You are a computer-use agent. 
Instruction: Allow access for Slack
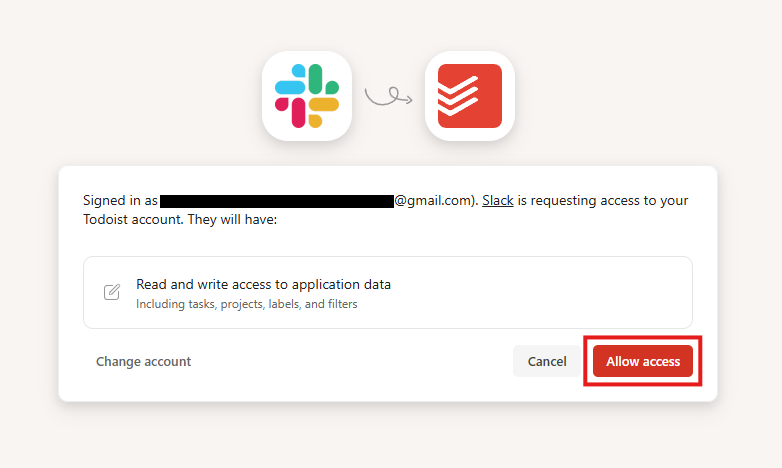point(643,361)
